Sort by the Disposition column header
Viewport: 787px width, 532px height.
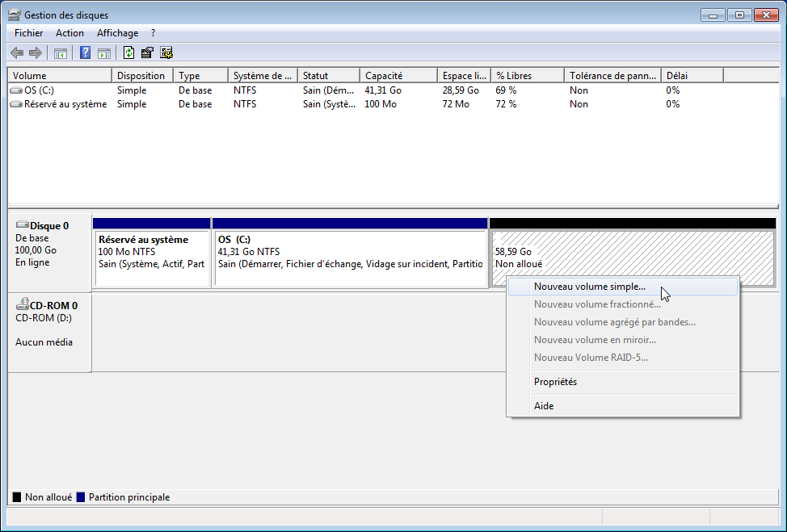tap(142, 76)
